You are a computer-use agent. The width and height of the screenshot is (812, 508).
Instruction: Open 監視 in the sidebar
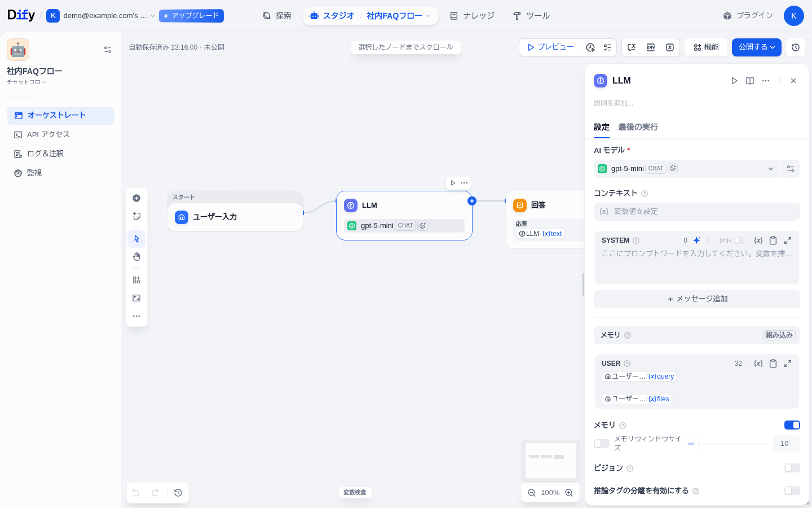click(60, 173)
